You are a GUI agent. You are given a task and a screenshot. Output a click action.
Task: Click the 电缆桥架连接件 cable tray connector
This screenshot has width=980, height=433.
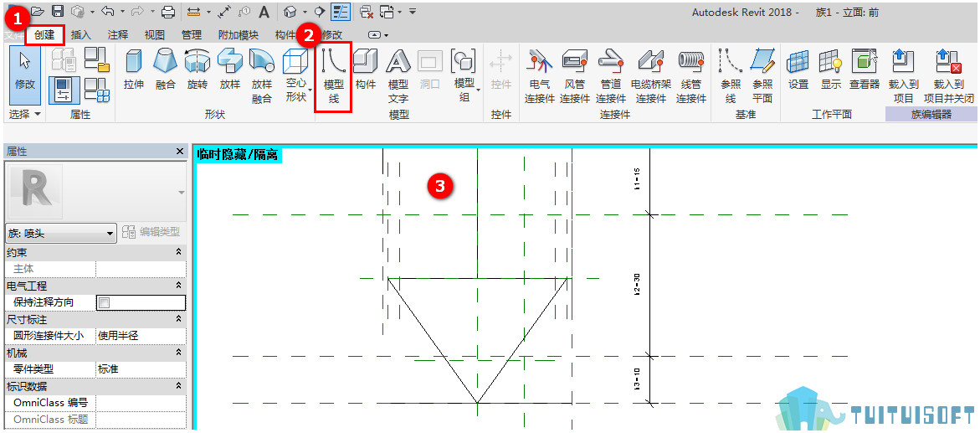click(650, 75)
